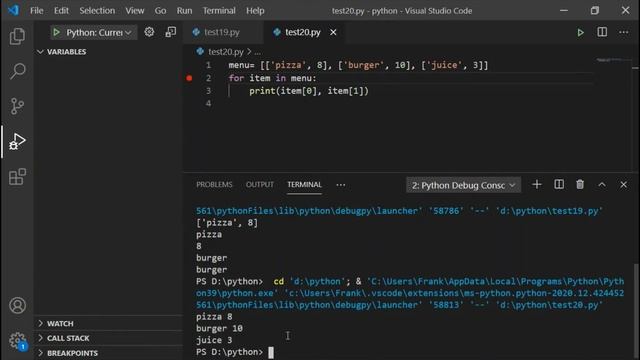Image resolution: width=640 pixels, height=360 pixels.
Task: Click test20.py in the breadcrumb
Action: (x=226, y=52)
